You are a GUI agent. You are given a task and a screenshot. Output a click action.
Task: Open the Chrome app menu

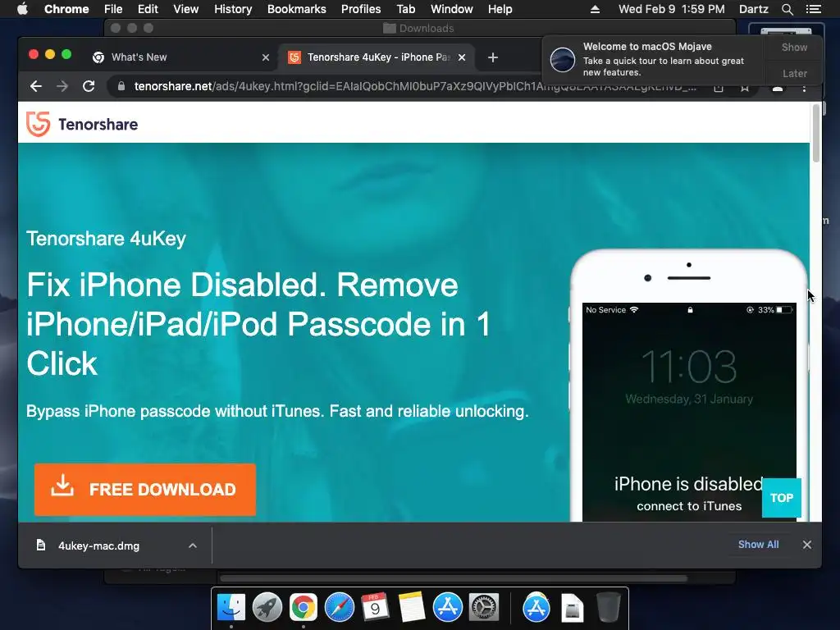(x=66, y=9)
